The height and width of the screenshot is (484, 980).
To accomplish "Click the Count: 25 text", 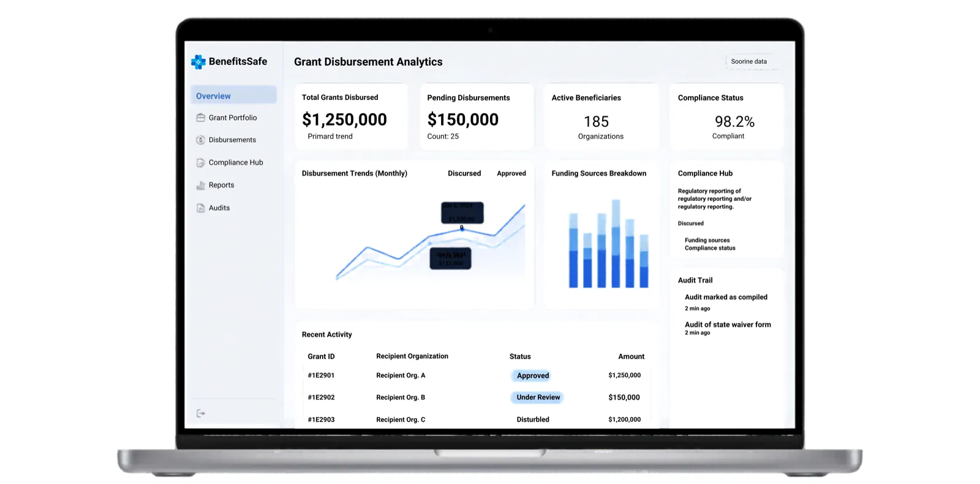I will [x=443, y=137].
